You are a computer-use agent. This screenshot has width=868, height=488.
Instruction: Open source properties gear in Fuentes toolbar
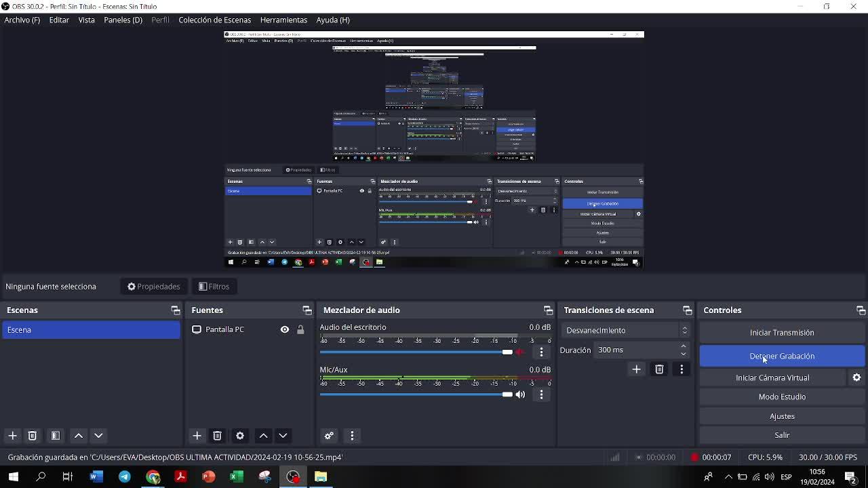point(240,436)
